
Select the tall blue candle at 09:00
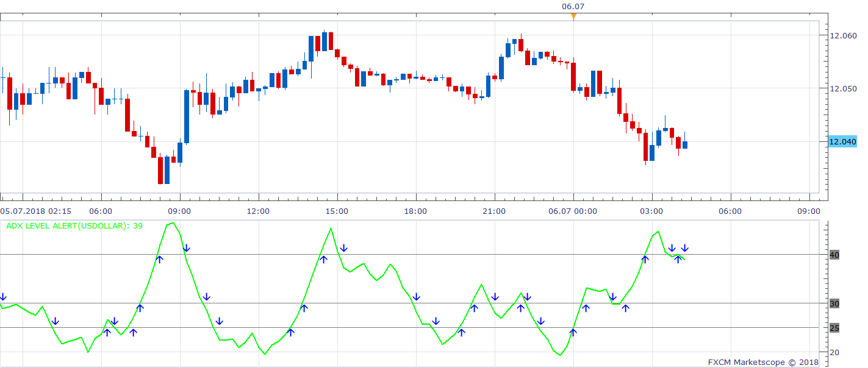click(187, 116)
